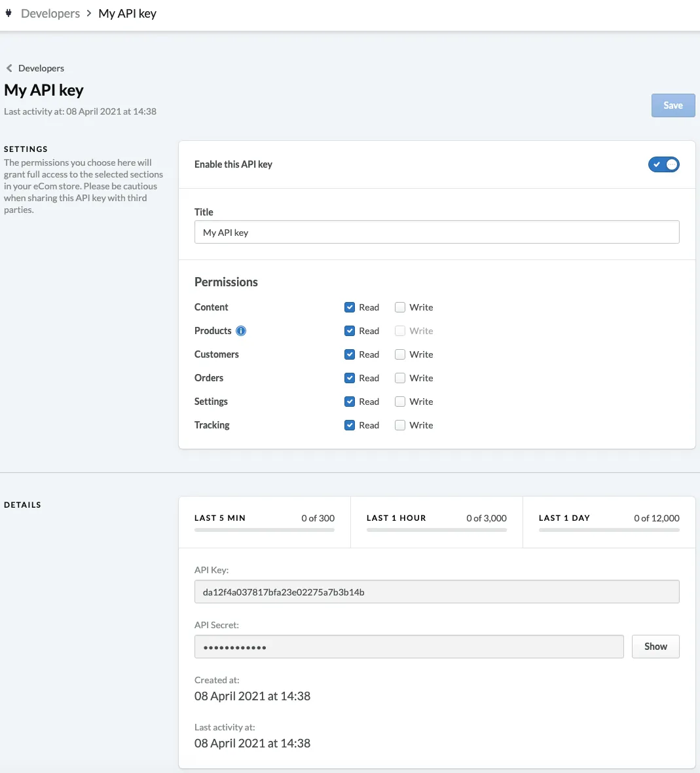Click the Products info icon
Image resolution: width=700 pixels, height=773 pixels.
coord(241,331)
